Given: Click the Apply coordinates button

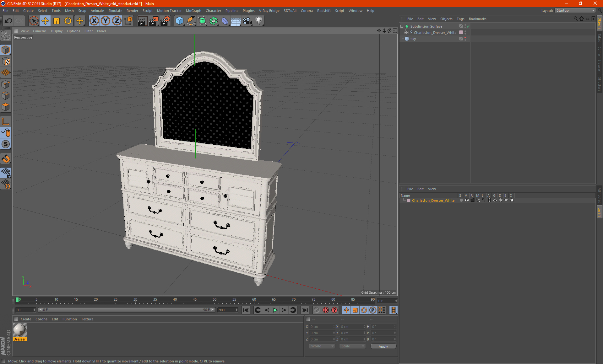Looking at the screenshot, I should 383,346.
